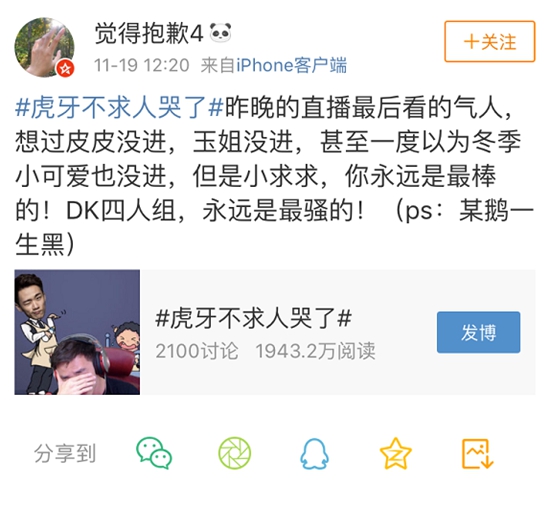
Task: Share to WeChat Moments camera-shutter icon
Action: 235,453
